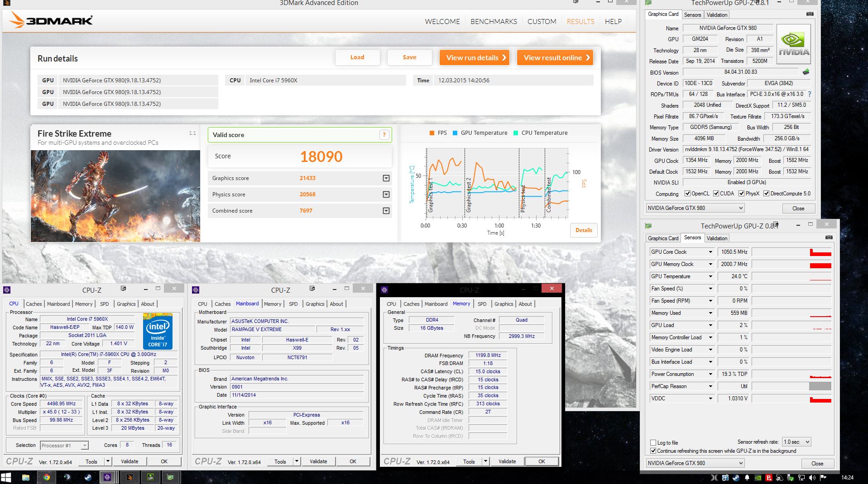
Task: Click Bus Interface question mark icon
Action: pyautogui.click(x=810, y=94)
